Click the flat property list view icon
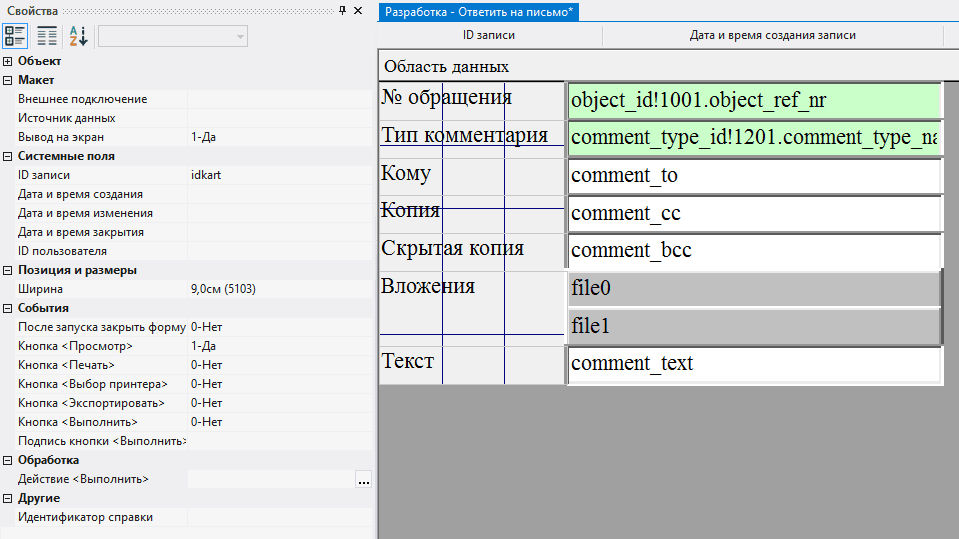This screenshot has width=959, height=539. 47,37
